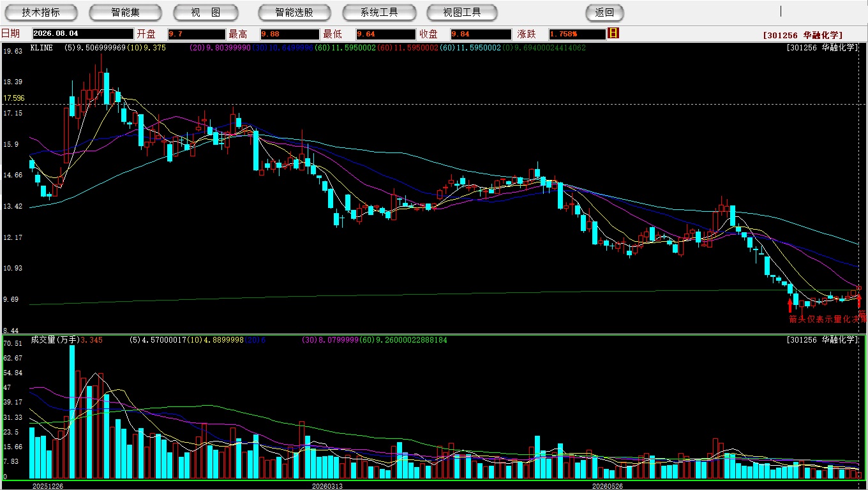This screenshot has height=490, width=868.
Task: Click the KLINE indicator label
Action: pos(41,47)
